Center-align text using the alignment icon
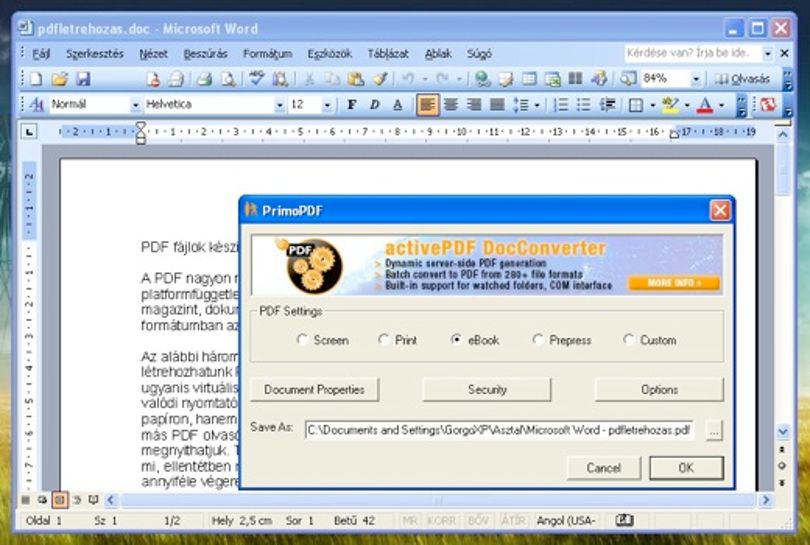Viewport: 810px width, 545px height. coord(451,105)
